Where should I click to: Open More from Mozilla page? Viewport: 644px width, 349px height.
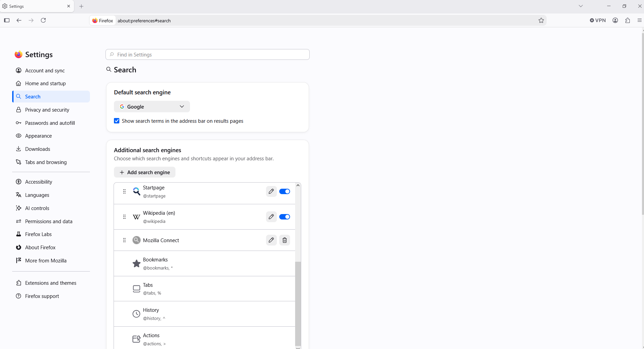tap(51, 261)
